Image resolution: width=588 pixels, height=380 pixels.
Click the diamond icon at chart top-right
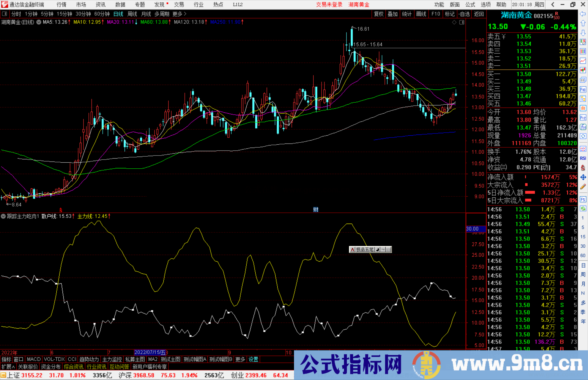pyautogui.click(x=454, y=22)
